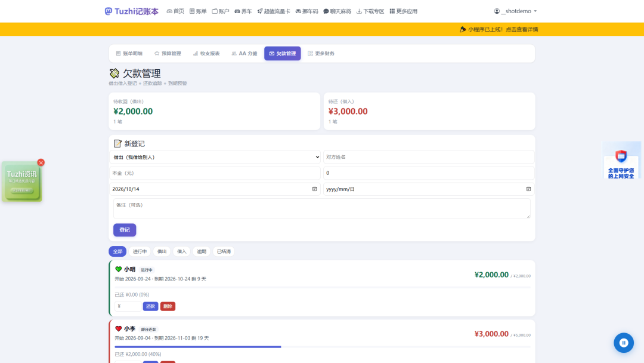The image size is (644, 363).
Task: Close the Tuzhi资讯 floating widget
Action: point(41,162)
